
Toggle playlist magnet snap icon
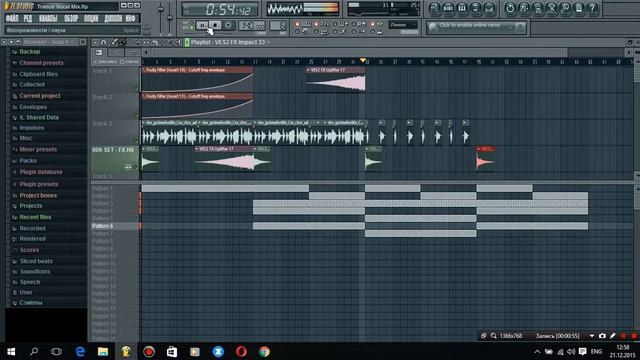click(103, 42)
